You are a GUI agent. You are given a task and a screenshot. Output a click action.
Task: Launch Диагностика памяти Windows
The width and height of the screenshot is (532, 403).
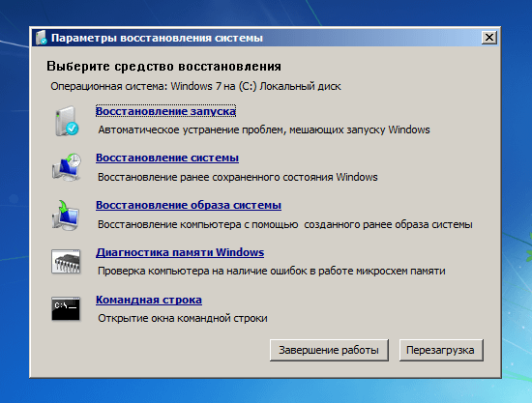click(180, 252)
